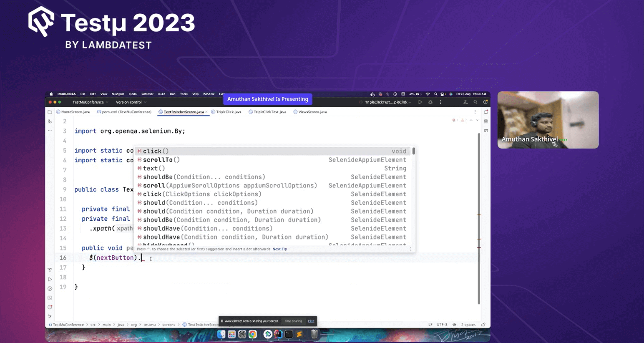Open the Code With Me user icon

click(465, 102)
